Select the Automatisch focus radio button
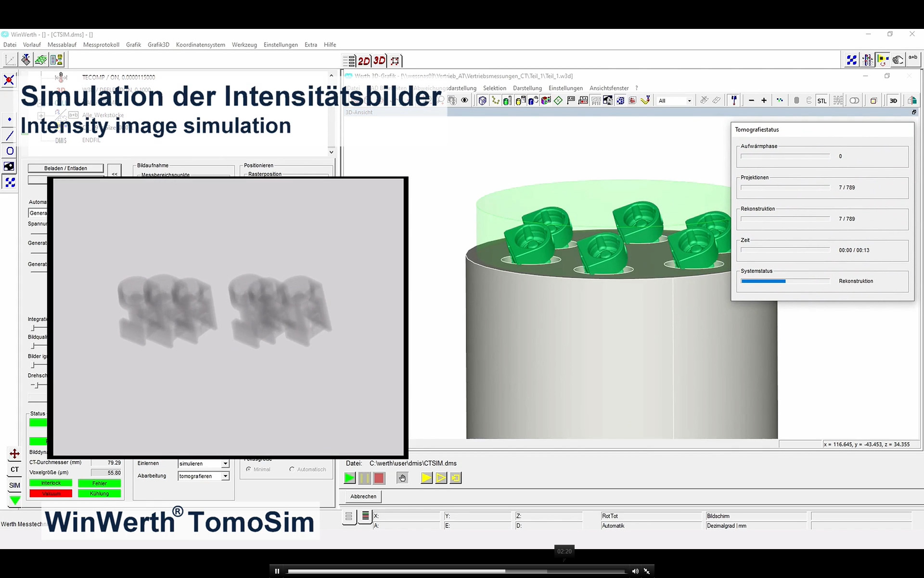 click(292, 469)
